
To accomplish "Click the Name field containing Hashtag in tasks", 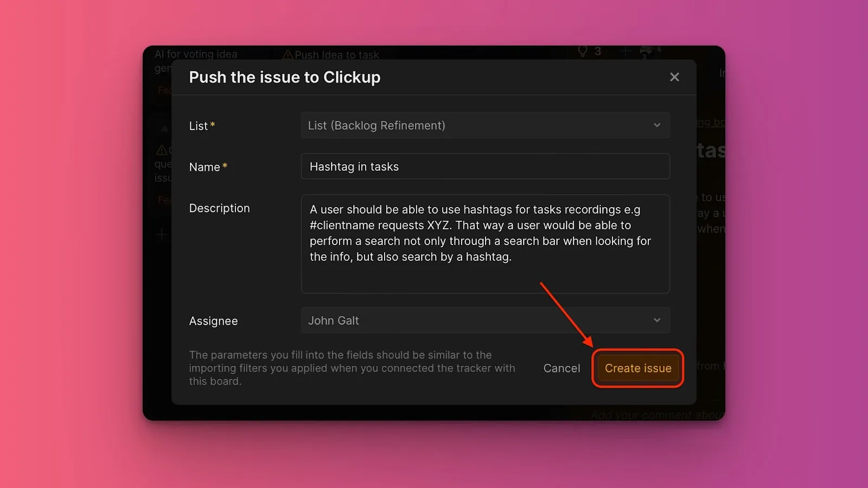I will tap(484, 166).
